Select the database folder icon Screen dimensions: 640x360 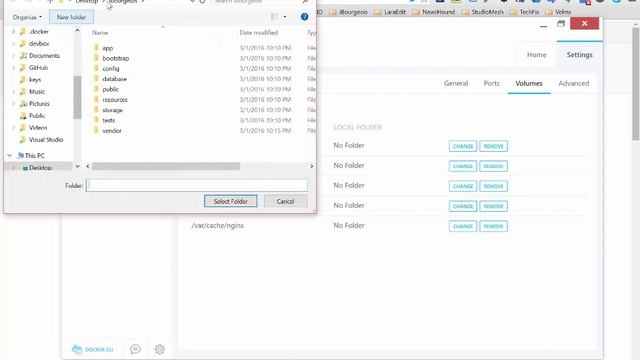tap(96, 78)
